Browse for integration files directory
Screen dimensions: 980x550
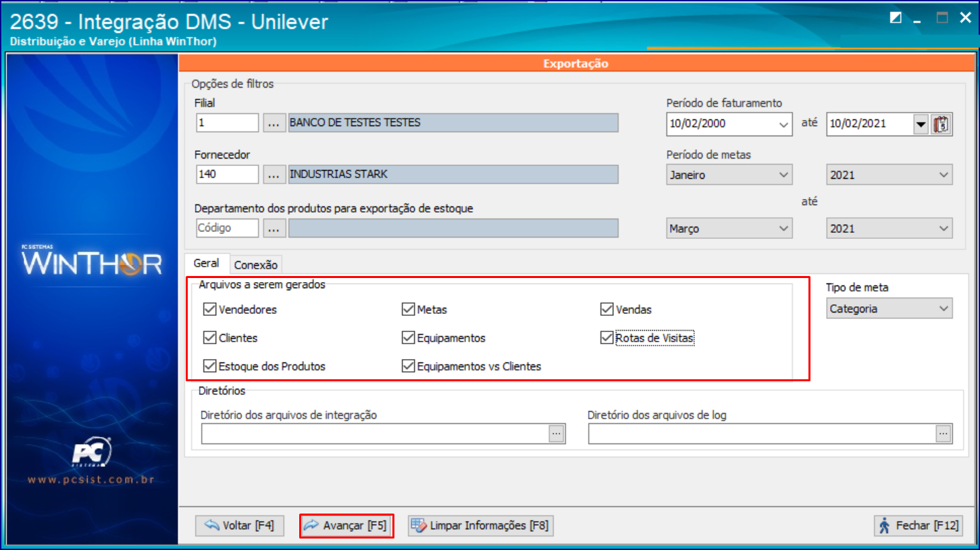pyautogui.click(x=557, y=434)
